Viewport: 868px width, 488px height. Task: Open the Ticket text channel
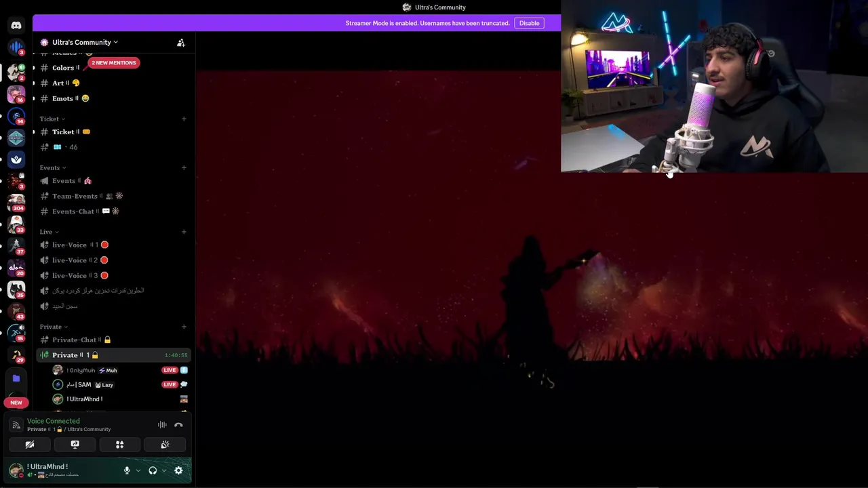coord(113,131)
